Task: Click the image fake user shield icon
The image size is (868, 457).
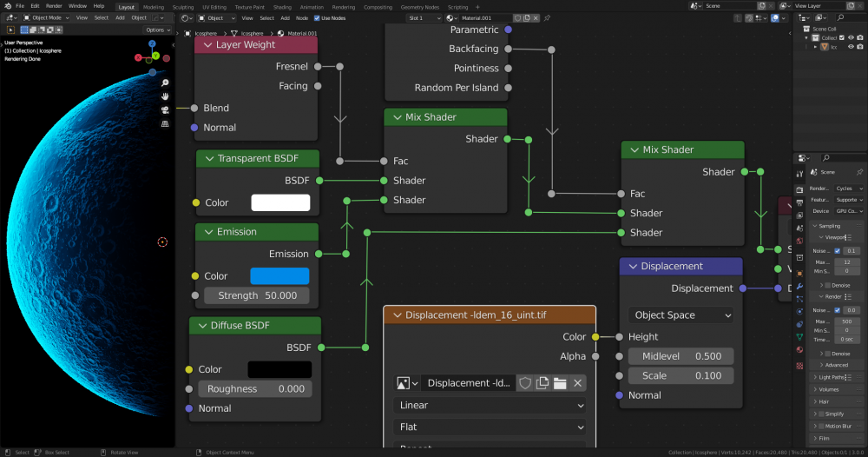Action: pyautogui.click(x=525, y=383)
